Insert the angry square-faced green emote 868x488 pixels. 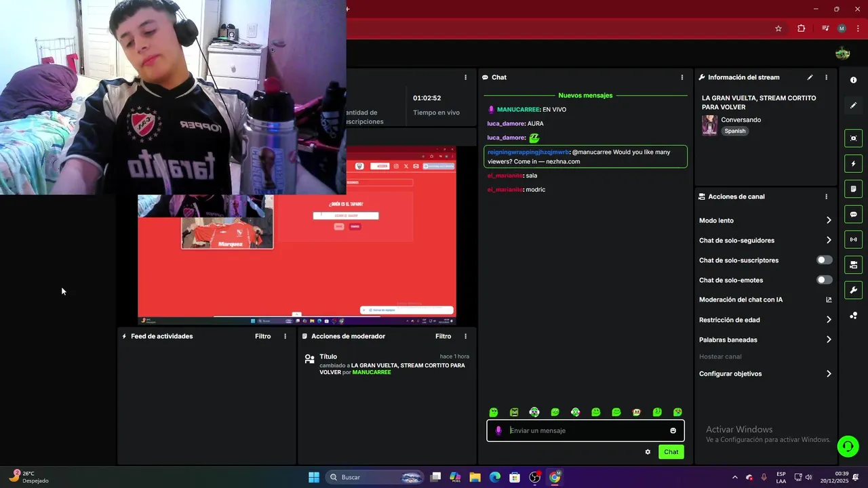(514, 412)
